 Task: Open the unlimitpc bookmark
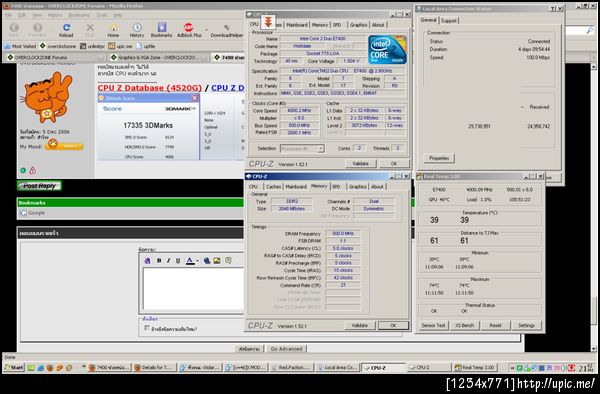point(92,46)
